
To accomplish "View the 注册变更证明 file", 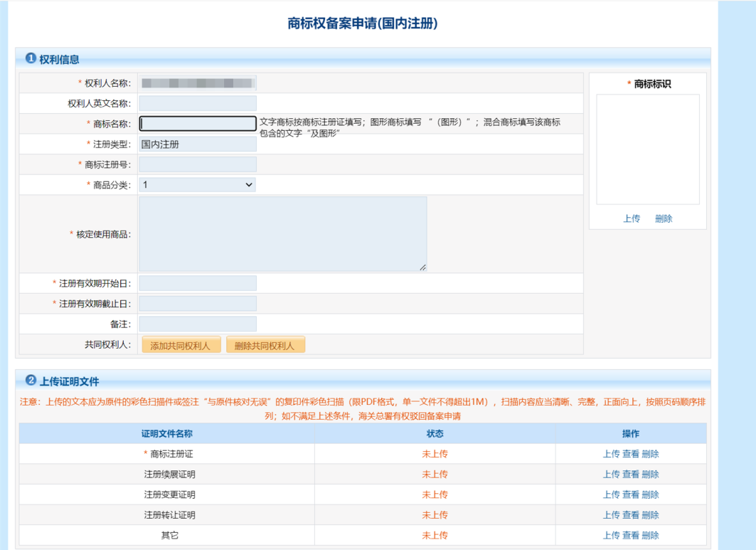I will point(631,495).
